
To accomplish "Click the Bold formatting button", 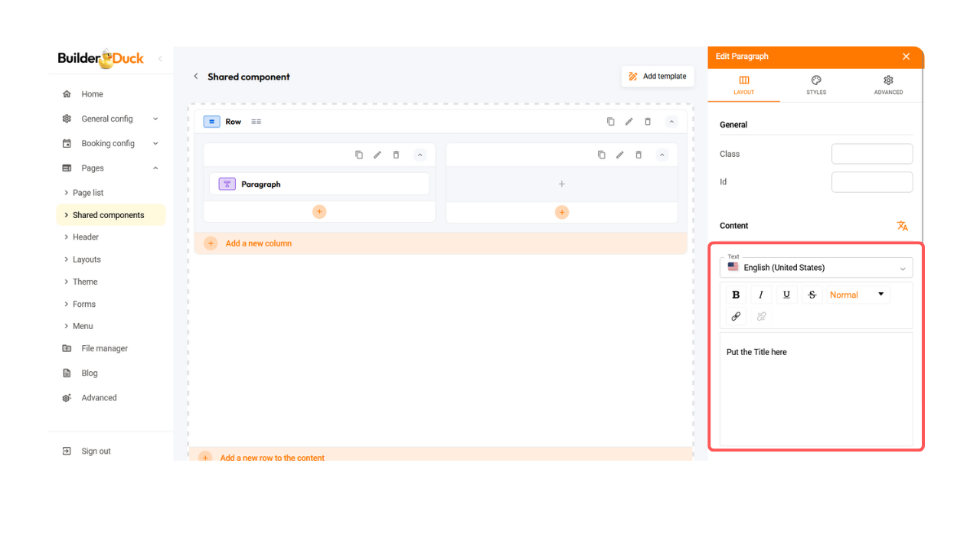I will 736,295.
